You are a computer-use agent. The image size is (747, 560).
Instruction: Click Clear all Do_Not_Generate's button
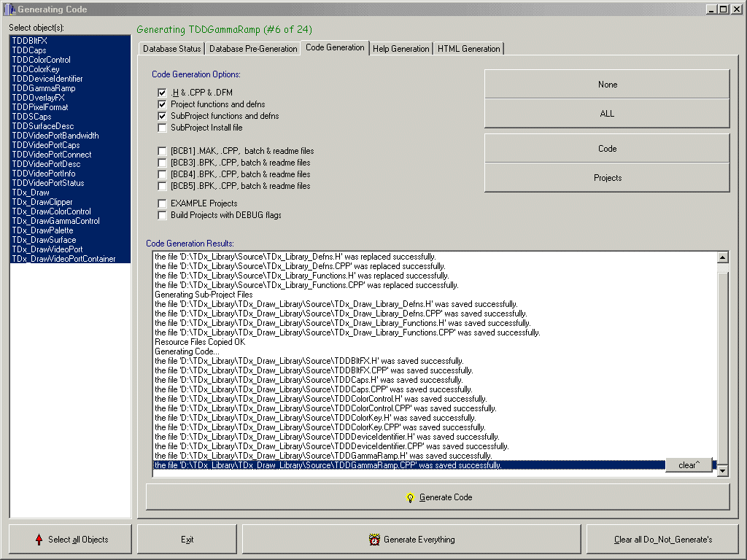[x=662, y=540]
